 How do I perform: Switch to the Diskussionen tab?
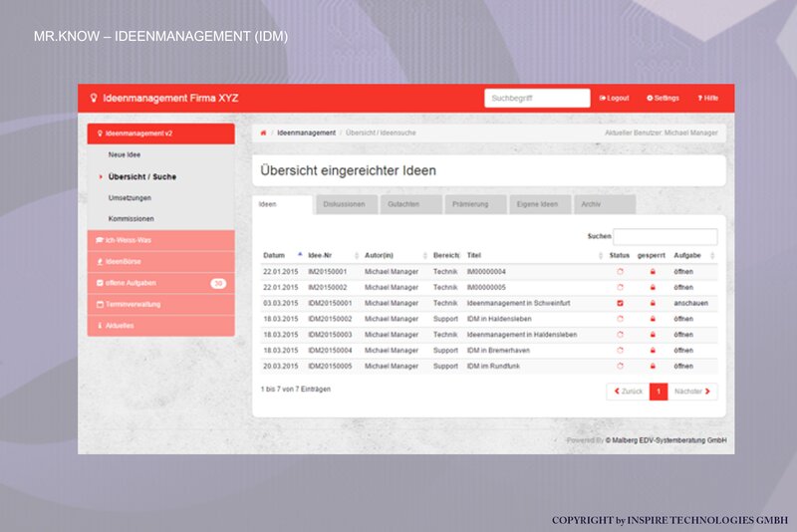pos(347,204)
